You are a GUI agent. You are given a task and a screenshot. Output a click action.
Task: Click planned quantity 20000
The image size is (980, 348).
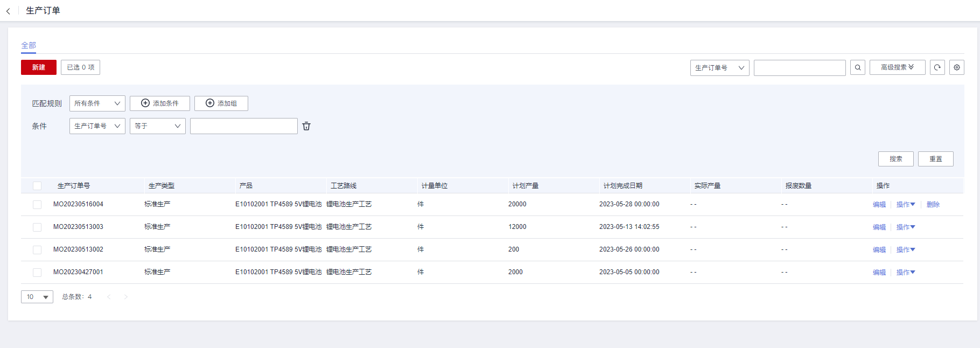point(517,204)
